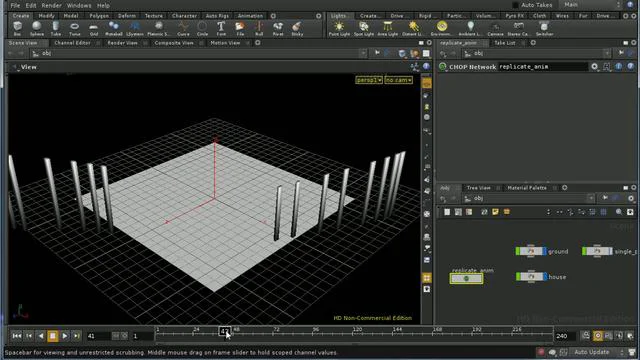
Task: Select the Box shelf tool
Action: click(17, 29)
